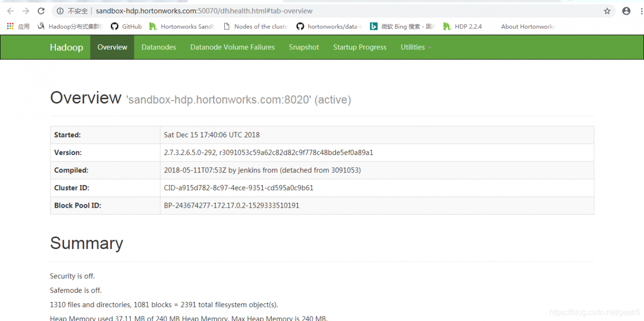Bookmark this page with the star icon
Viewport: 644px width, 321px height.
click(x=607, y=11)
